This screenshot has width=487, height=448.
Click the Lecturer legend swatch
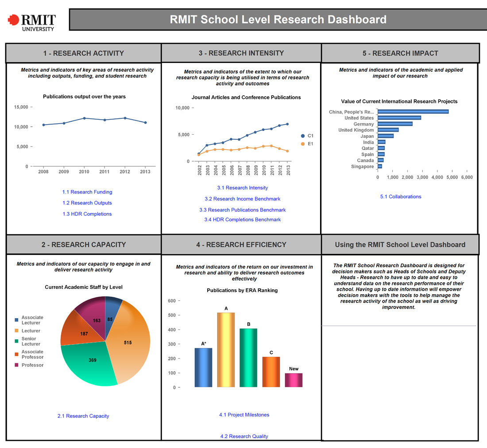[16, 331]
